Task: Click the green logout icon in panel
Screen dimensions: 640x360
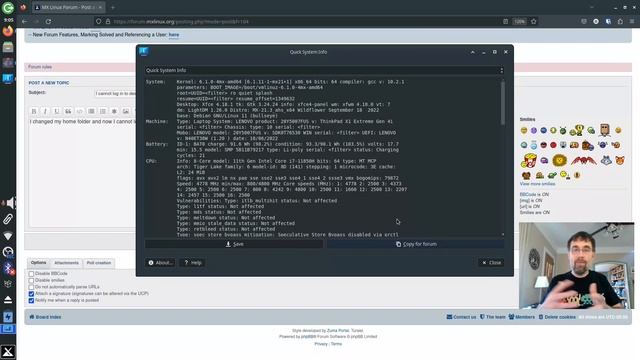Action: (8, 8)
